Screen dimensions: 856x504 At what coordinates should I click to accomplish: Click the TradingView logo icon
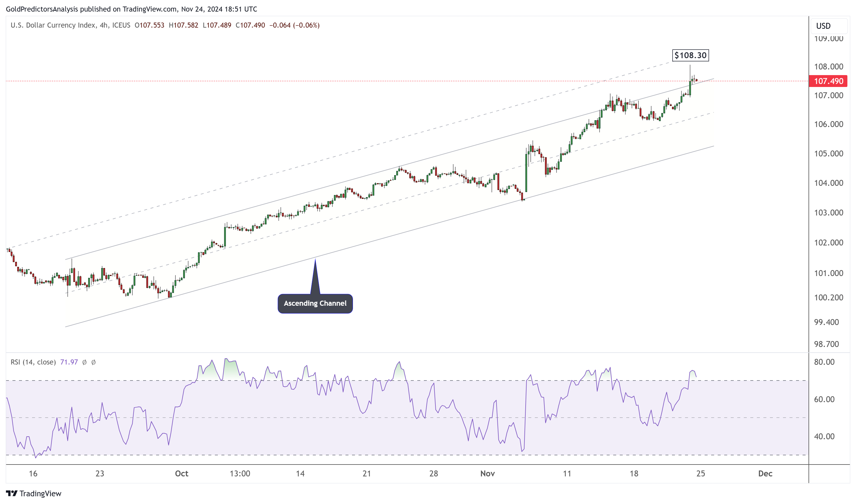point(11,493)
